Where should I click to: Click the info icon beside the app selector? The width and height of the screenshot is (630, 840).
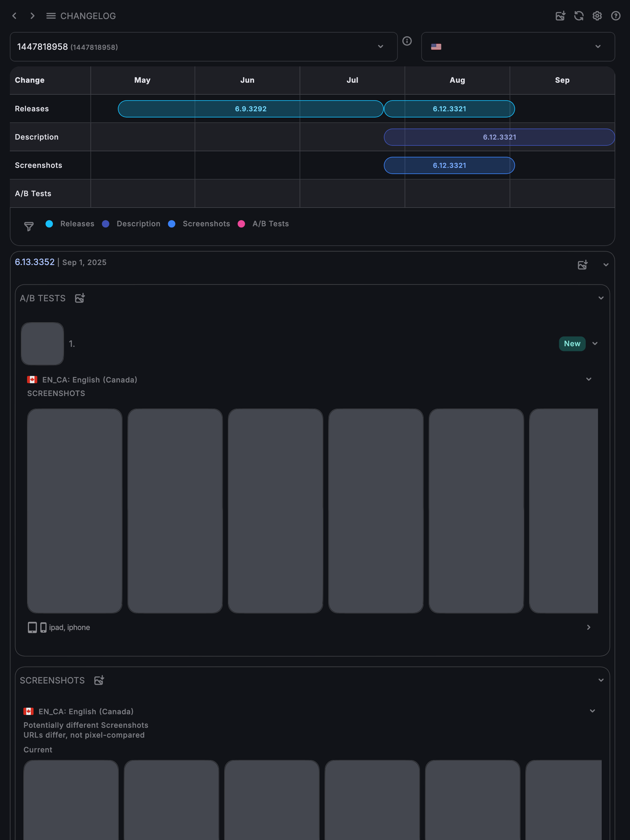pyautogui.click(x=407, y=41)
